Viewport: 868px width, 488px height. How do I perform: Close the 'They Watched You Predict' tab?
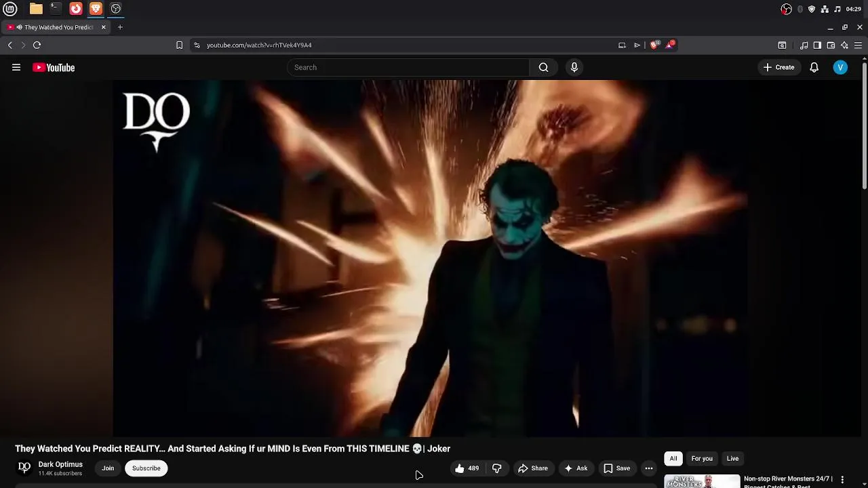[104, 27]
